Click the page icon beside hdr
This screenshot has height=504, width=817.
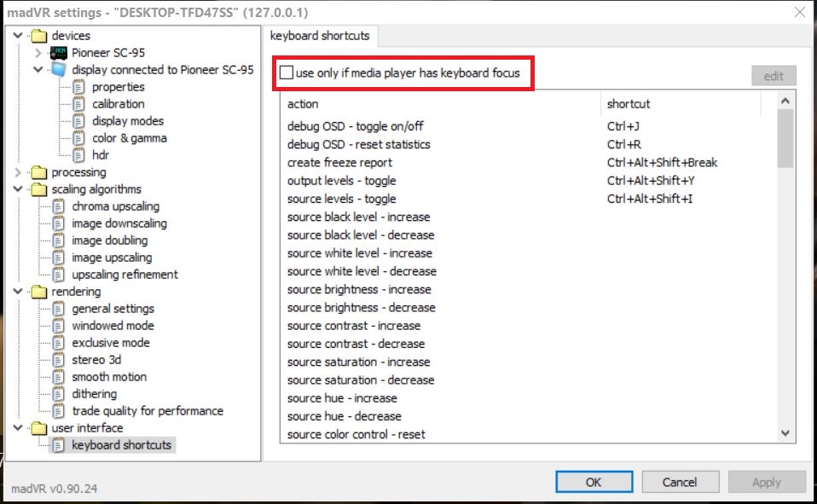point(79,155)
